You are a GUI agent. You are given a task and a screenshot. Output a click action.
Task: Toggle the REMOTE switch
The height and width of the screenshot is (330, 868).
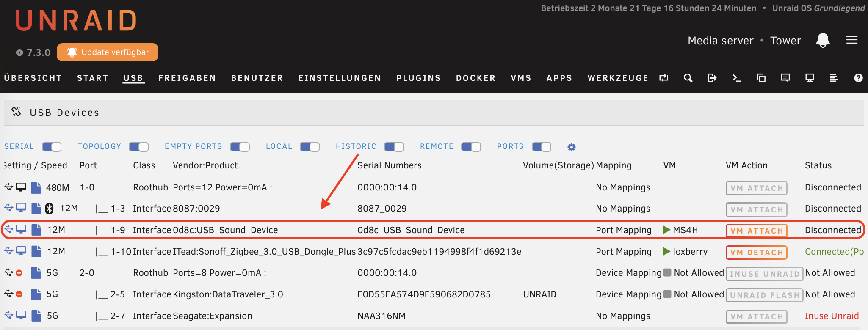tap(471, 147)
